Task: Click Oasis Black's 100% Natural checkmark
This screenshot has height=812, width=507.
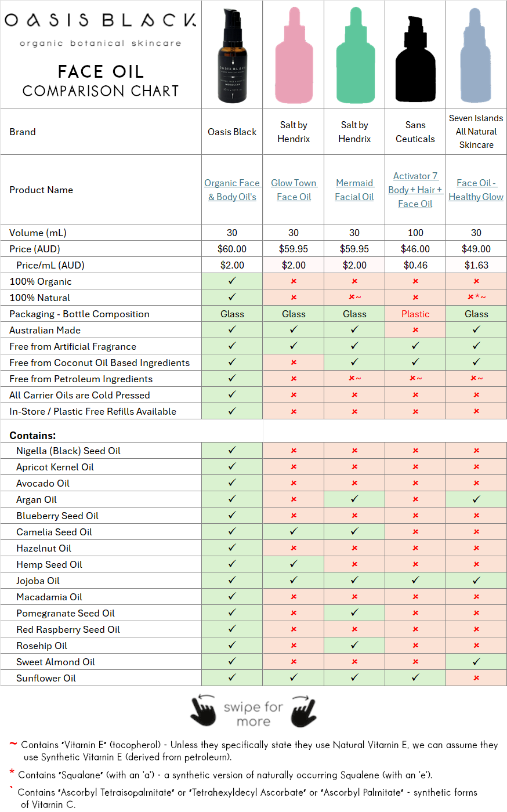Action: point(232,297)
